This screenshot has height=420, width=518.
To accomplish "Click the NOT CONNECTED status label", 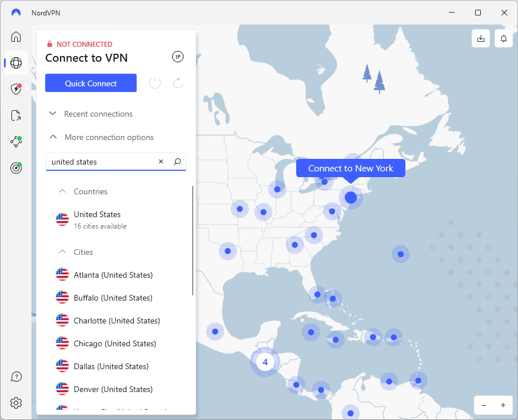I will pos(84,44).
